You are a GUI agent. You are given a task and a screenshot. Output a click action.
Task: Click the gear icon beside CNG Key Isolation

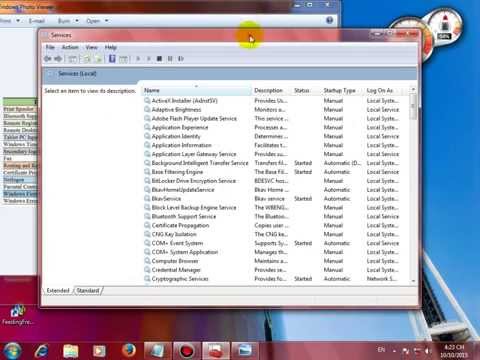[147, 234]
